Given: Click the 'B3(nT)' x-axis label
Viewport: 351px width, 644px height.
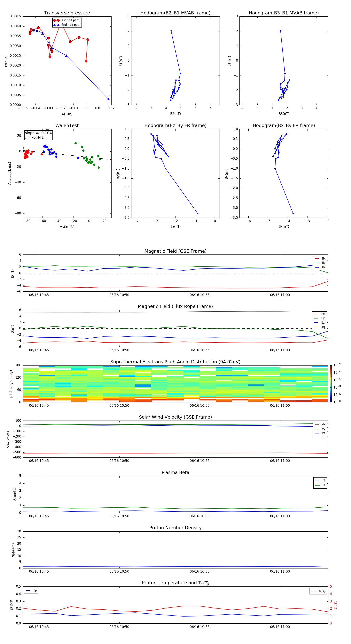Looking at the screenshot, I should click(284, 114).
